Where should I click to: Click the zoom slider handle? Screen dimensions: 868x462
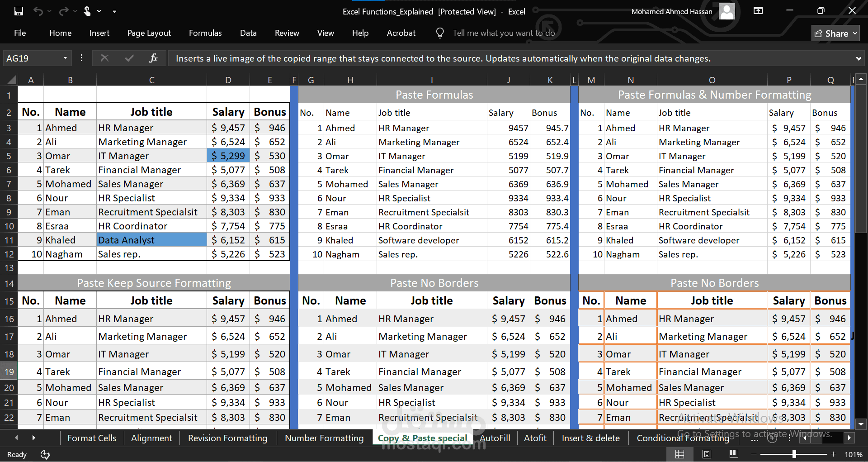794,454
